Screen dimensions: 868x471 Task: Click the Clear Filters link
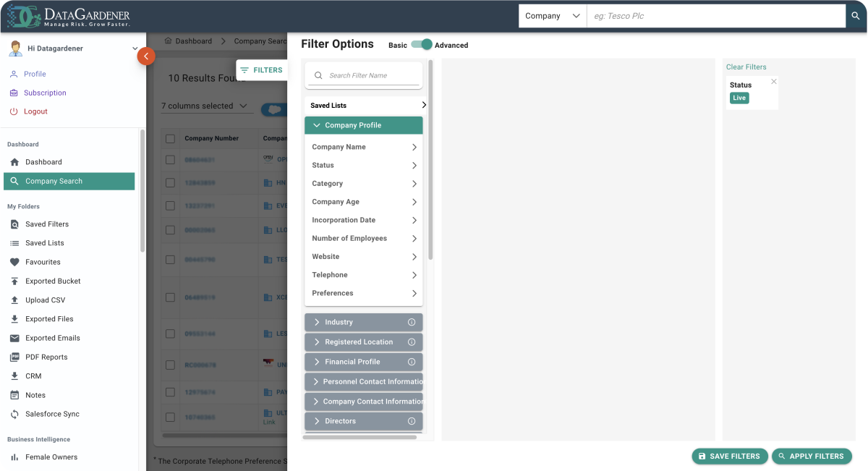pyautogui.click(x=746, y=67)
